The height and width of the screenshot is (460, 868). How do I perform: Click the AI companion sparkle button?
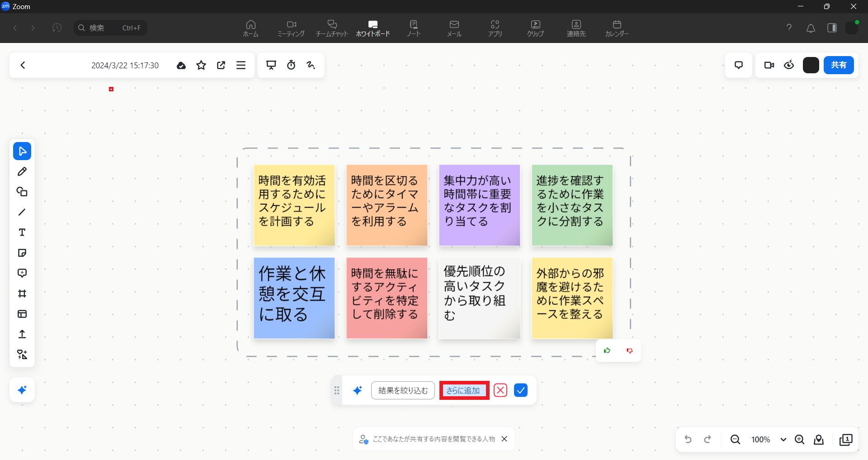coord(22,390)
